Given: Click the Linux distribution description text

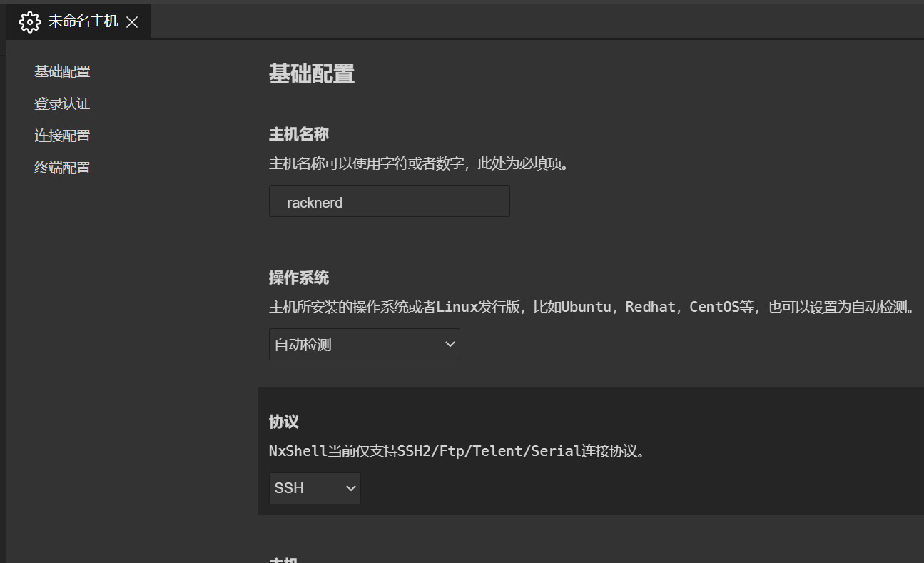Looking at the screenshot, I should pyautogui.click(x=592, y=308).
